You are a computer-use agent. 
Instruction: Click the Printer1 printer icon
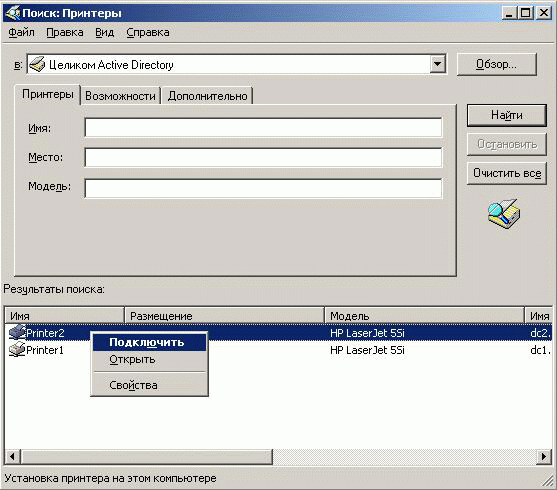17,350
